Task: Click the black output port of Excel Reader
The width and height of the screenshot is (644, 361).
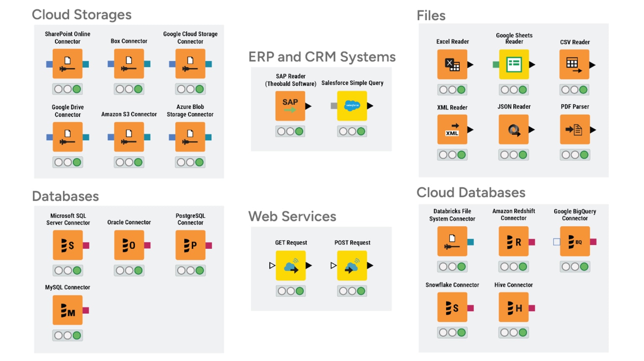Action: tap(470, 64)
